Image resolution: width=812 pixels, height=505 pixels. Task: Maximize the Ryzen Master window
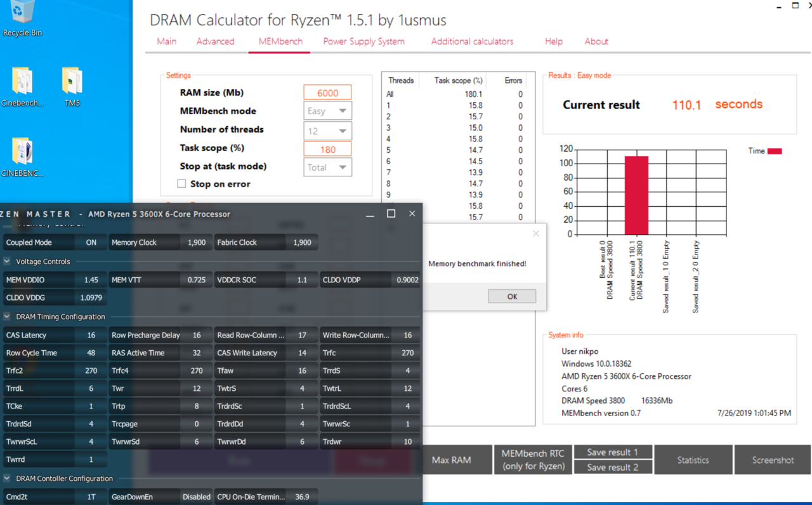pos(391,214)
